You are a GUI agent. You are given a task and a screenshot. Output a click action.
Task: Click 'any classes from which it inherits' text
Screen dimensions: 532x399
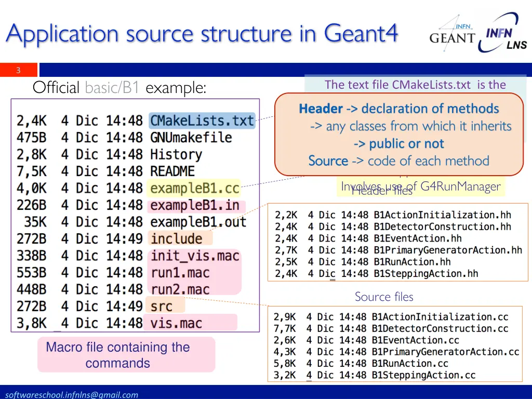[x=419, y=126]
